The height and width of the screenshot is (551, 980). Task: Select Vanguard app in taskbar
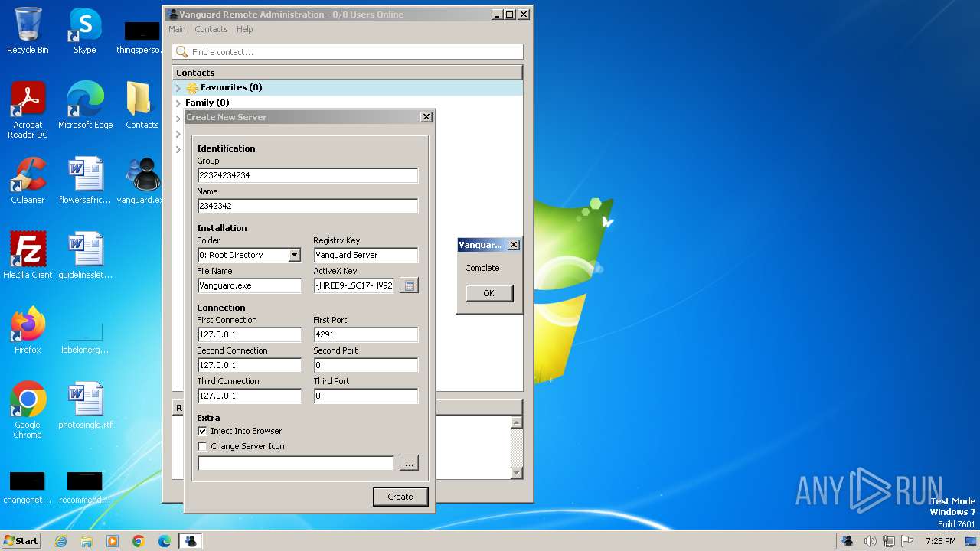191,541
